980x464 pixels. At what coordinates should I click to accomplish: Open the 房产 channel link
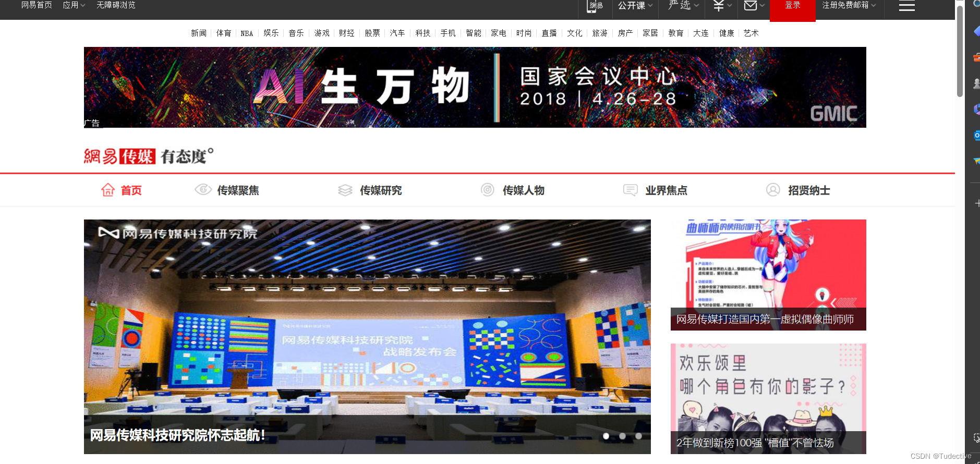(x=625, y=33)
